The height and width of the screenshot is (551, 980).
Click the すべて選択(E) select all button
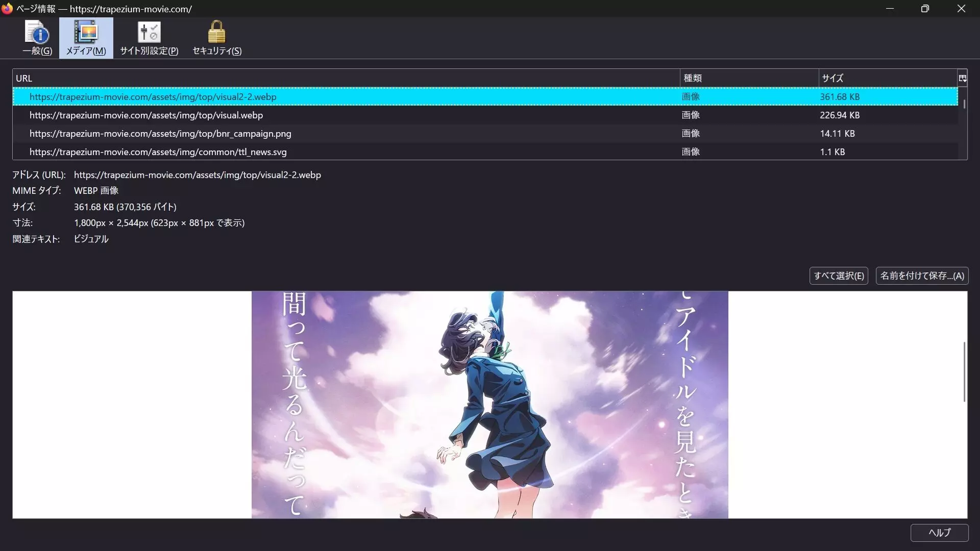[x=839, y=276]
